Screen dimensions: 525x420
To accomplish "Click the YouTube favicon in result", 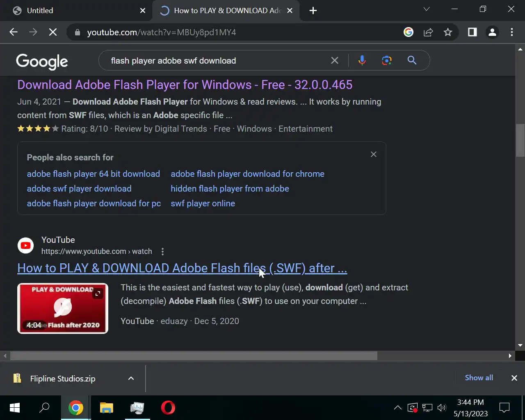I will pos(25,246).
